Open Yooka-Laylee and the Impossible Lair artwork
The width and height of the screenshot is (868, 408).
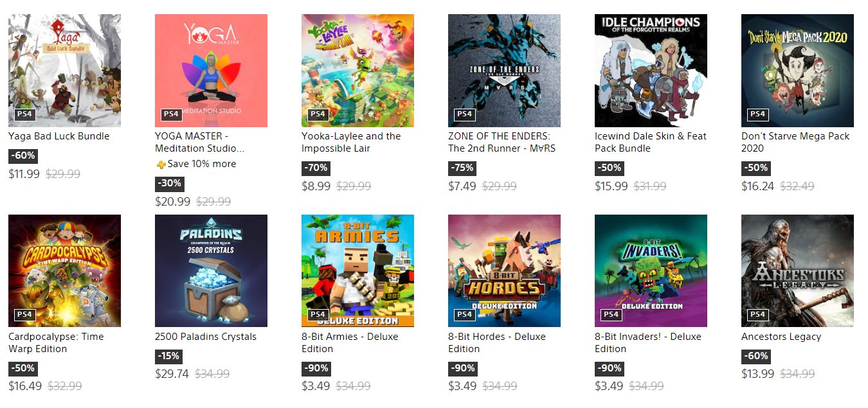357,71
